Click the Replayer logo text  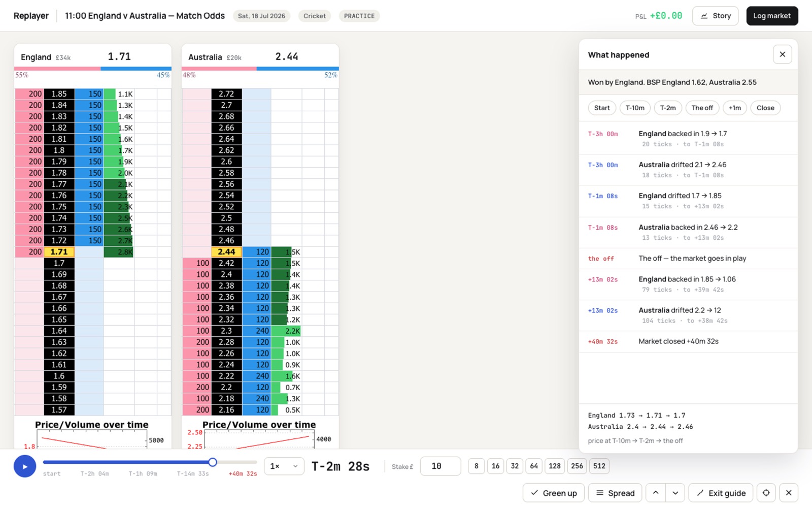pos(31,16)
